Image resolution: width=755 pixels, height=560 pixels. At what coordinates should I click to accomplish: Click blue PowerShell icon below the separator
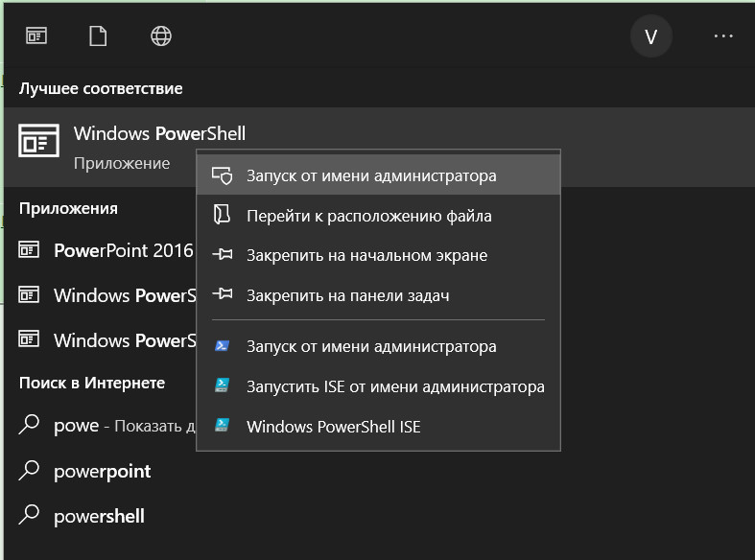[x=222, y=345]
